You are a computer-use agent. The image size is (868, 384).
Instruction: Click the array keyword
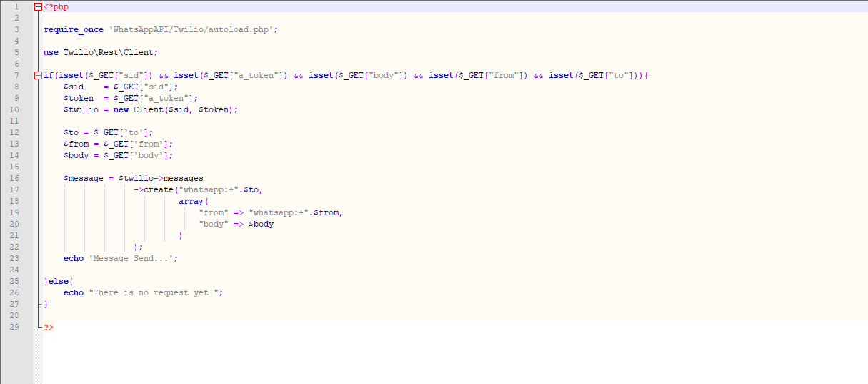[x=191, y=201]
